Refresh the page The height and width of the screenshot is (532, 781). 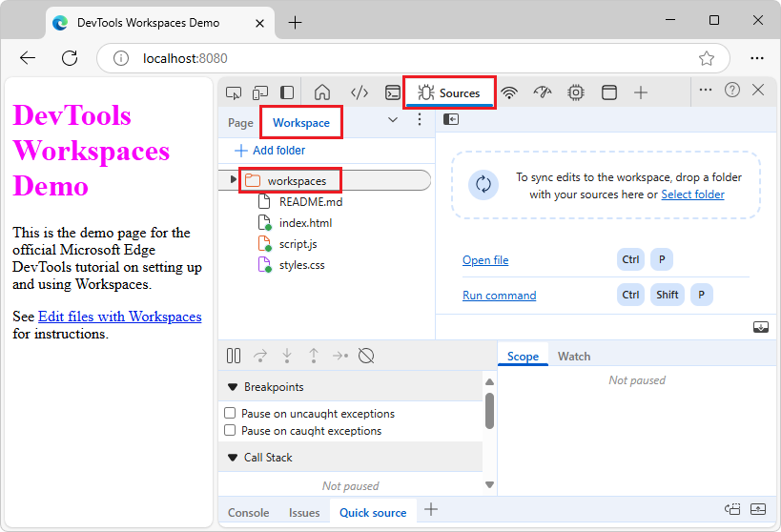[x=70, y=58]
